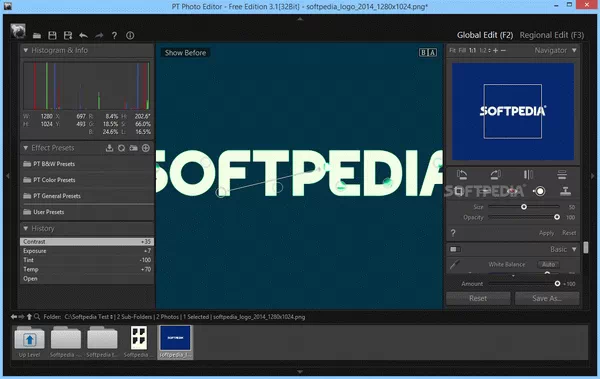Click the search magnifier icon near Folder

[x=37, y=317]
